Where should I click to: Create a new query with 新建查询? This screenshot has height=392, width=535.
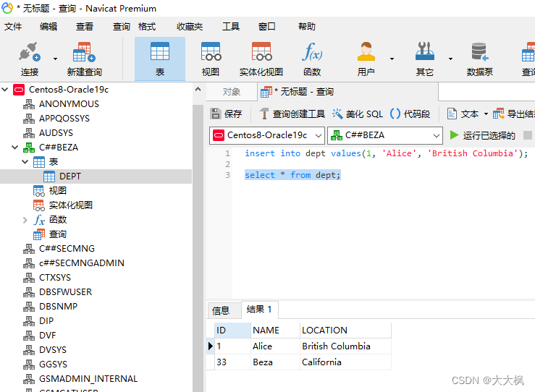(84, 59)
